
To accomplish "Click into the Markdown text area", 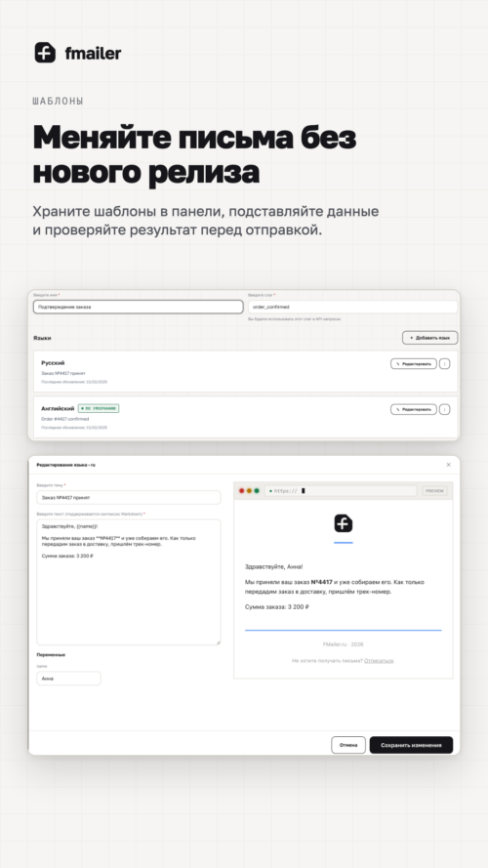I will pyautogui.click(x=129, y=582).
